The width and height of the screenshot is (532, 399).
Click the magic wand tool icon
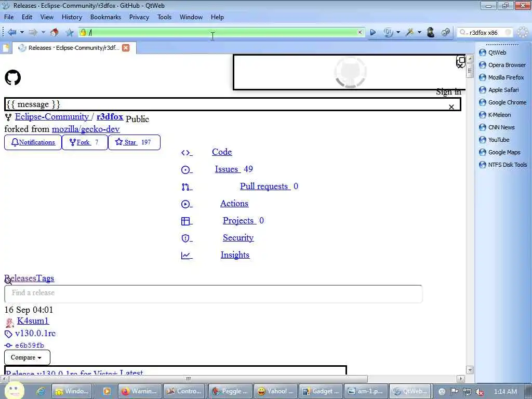[x=410, y=32]
